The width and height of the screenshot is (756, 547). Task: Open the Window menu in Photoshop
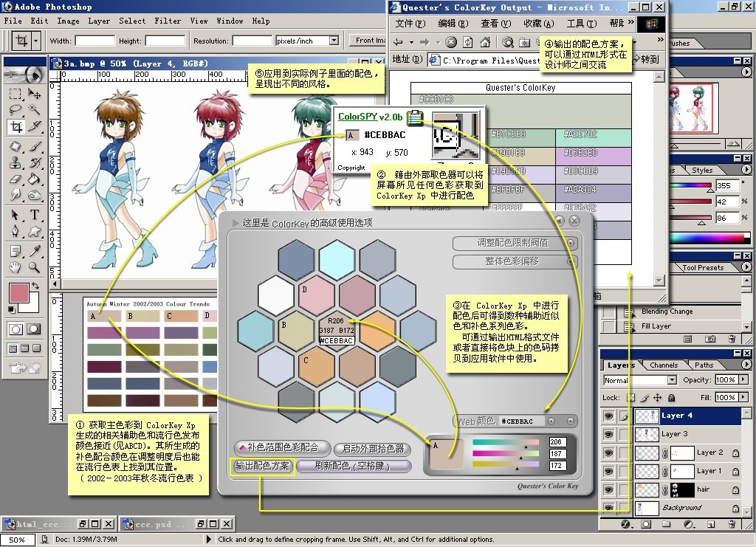pyautogui.click(x=230, y=21)
